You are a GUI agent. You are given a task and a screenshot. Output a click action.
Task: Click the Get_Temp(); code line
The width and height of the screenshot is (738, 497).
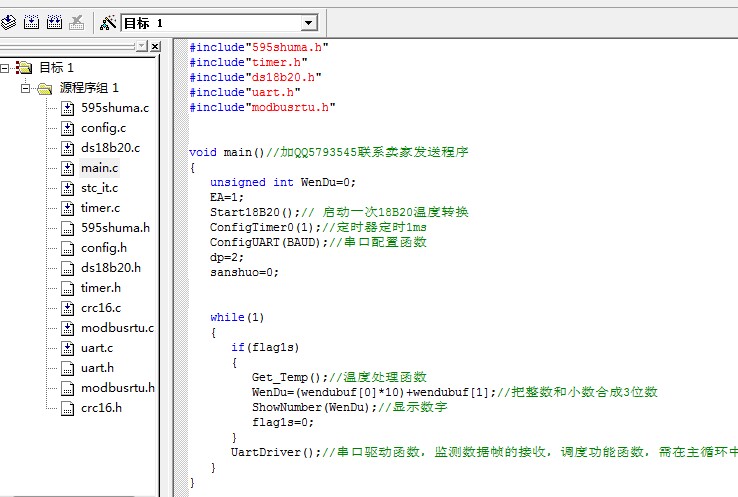coord(339,377)
